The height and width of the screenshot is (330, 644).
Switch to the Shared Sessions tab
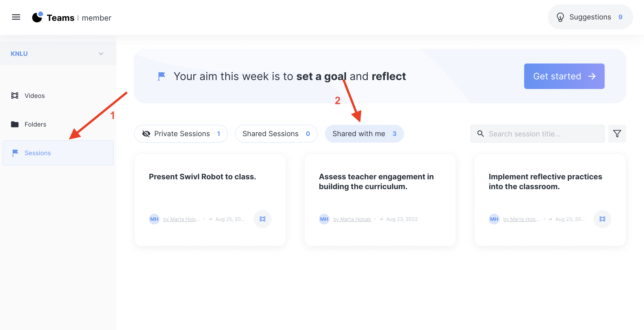(276, 134)
